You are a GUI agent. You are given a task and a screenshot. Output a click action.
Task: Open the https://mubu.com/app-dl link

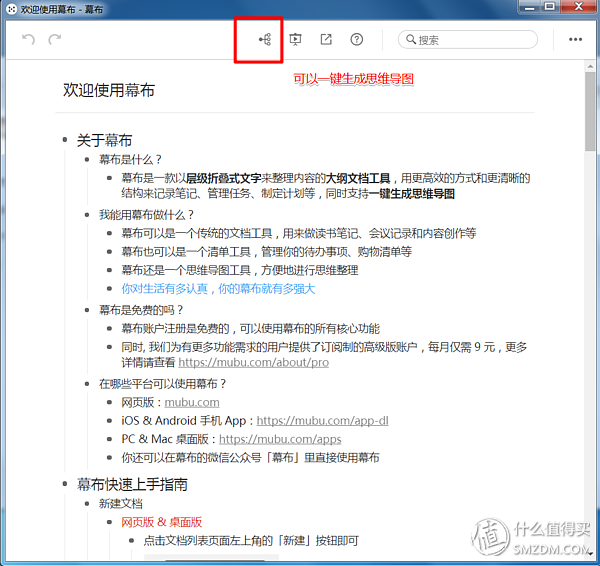(322, 421)
